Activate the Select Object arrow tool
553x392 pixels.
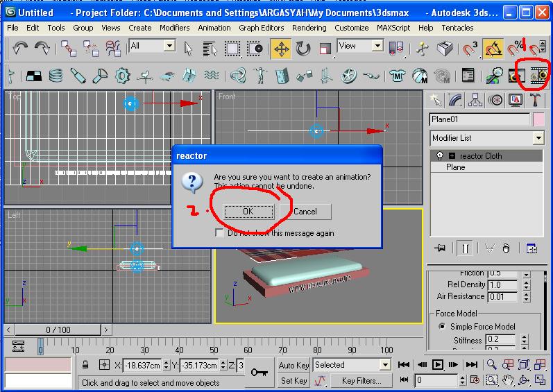point(188,49)
